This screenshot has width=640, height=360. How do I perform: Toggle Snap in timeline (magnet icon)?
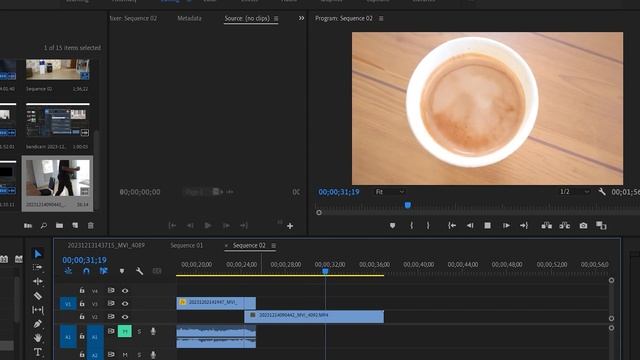point(86,271)
